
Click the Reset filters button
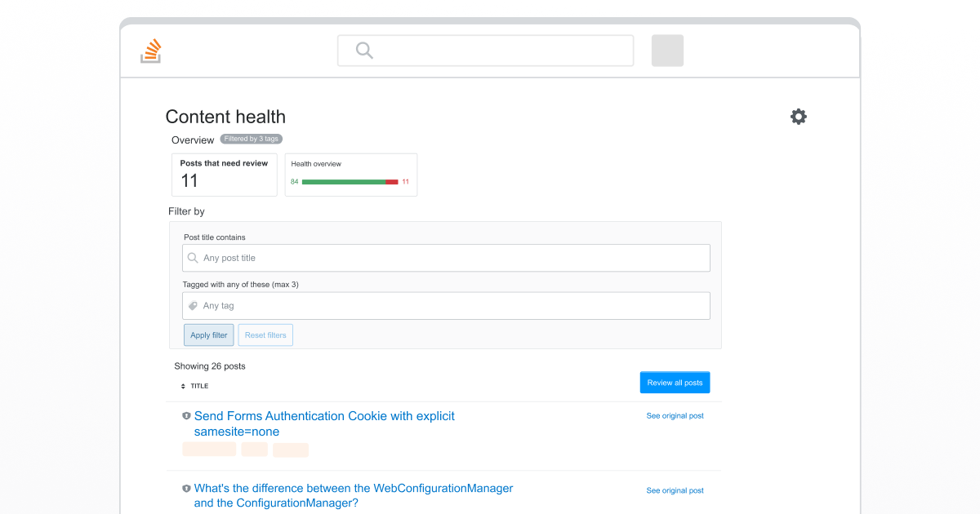(265, 335)
